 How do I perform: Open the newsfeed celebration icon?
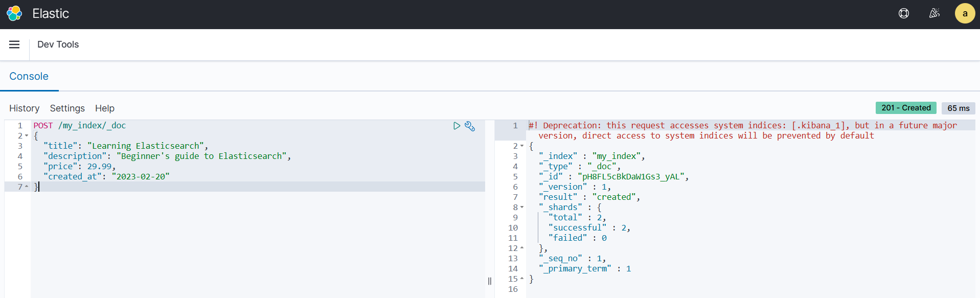(x=934, y=13)
